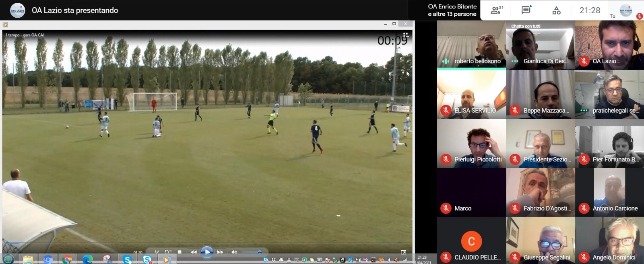Click the Windows Start orb
644x264 pixels.
pyautogui.click(x=8, y=259)
